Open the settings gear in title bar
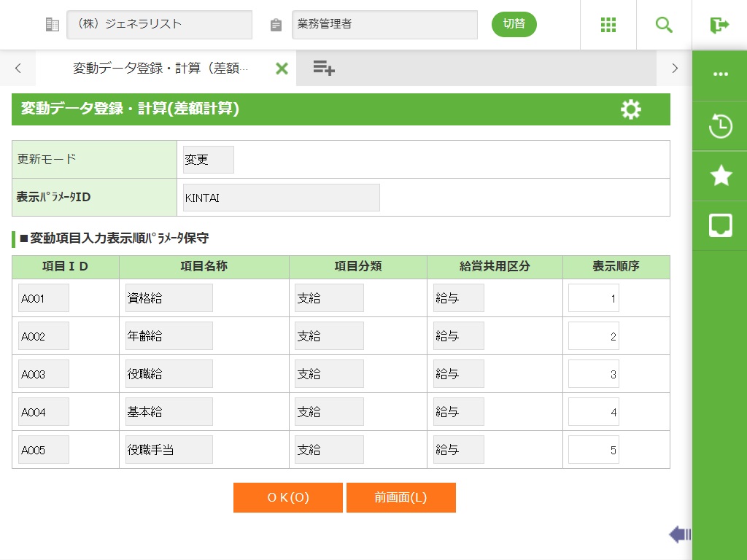Image resolution: width=747 pixels, height=560 pixels. click(630, 109)
